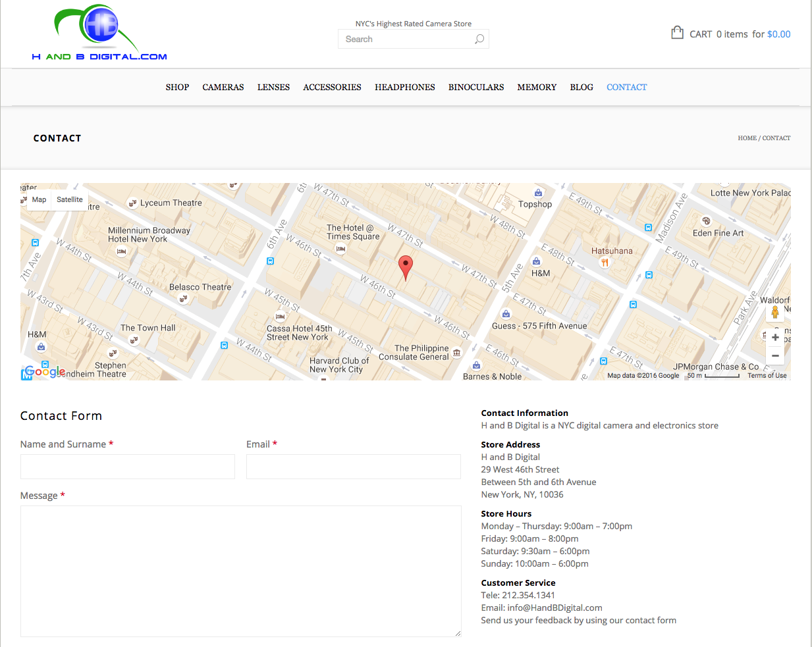Click the Topshop shopping marker icon
The image size is (812, 647).
pos(538,193)
